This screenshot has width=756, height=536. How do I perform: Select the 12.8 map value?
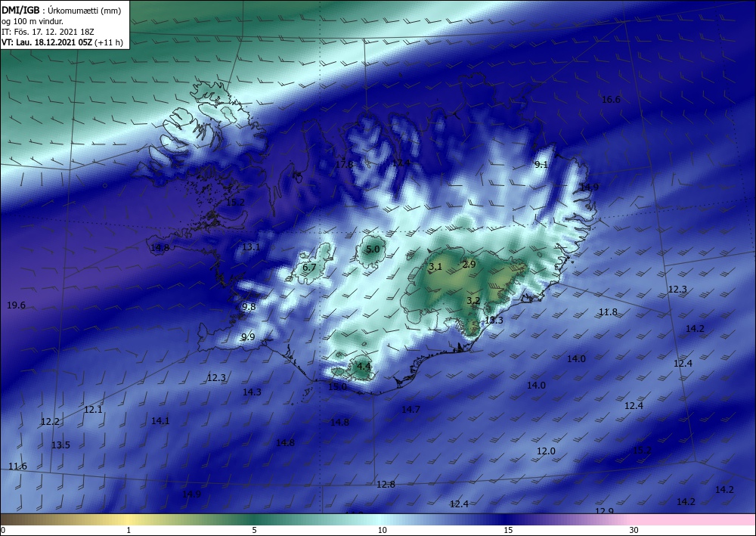coord(386,485)
